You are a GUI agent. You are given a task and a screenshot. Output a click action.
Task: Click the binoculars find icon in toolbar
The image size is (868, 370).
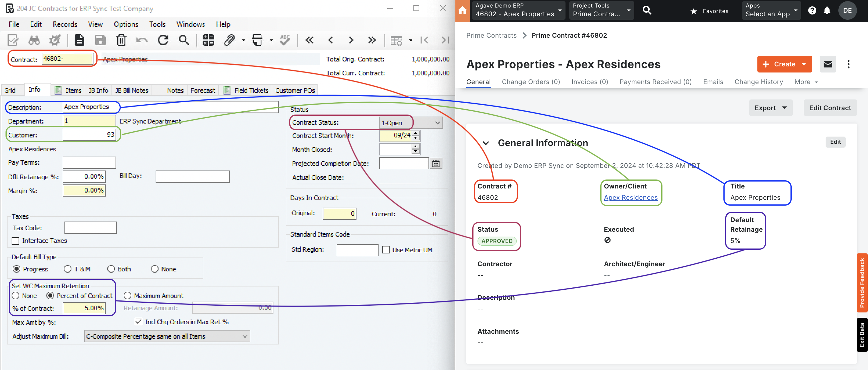(x=34, y=40)
